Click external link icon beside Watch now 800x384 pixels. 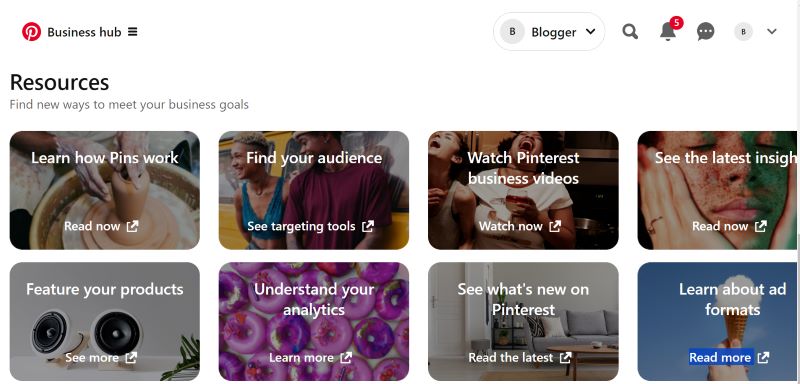point(555,226)
